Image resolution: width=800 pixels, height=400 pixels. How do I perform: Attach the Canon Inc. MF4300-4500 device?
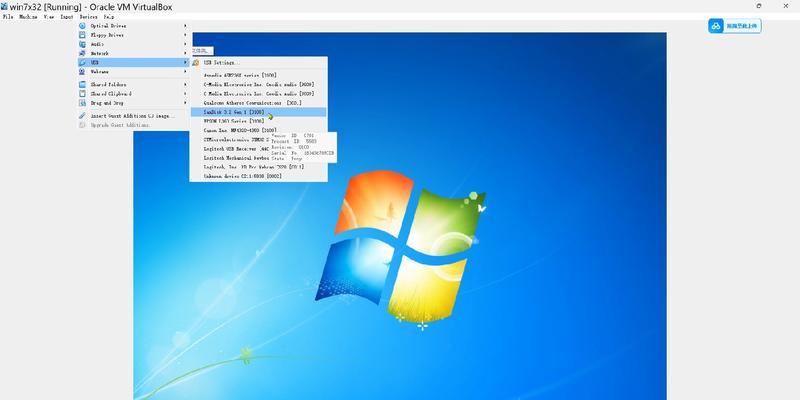tap(258, 130)
